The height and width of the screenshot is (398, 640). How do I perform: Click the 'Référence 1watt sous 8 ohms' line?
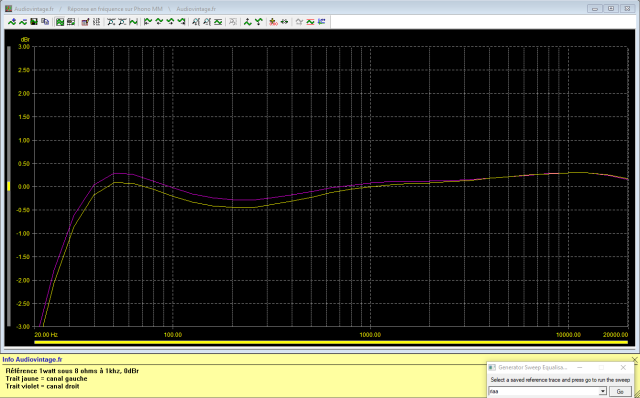[x=72, y=371]
